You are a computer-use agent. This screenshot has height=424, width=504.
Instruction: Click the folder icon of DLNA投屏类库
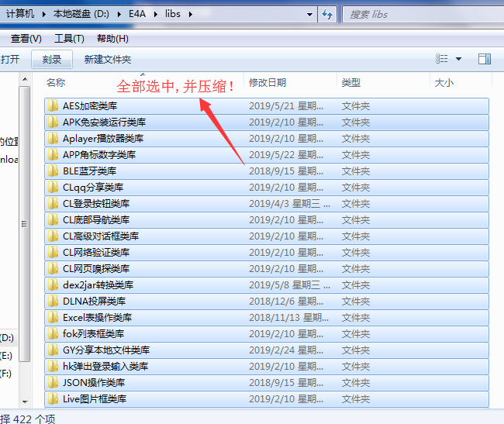pyautogui.click(x=53, y=301)
